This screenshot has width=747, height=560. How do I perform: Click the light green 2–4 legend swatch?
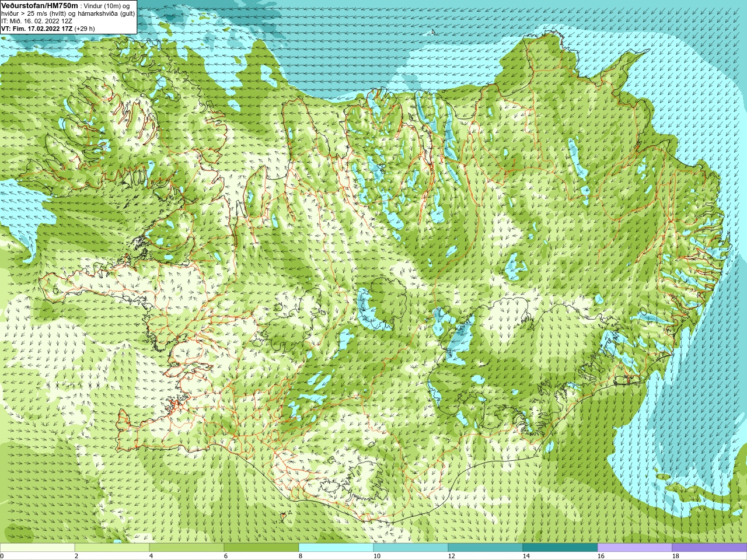tap(112, 548)
